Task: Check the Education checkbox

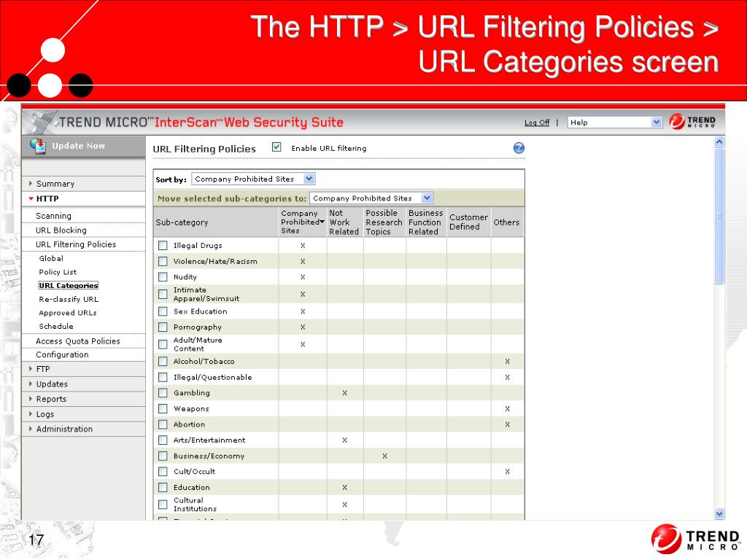Action: pos(163,487)
